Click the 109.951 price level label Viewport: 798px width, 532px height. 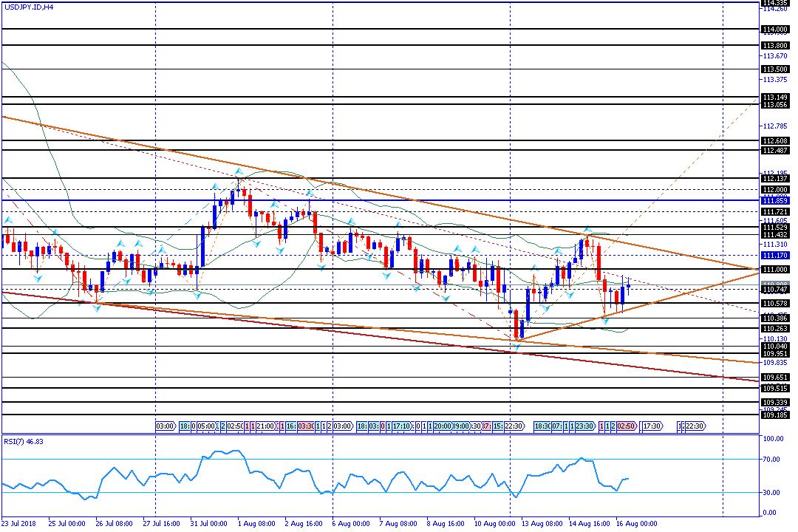pos(774,353)
